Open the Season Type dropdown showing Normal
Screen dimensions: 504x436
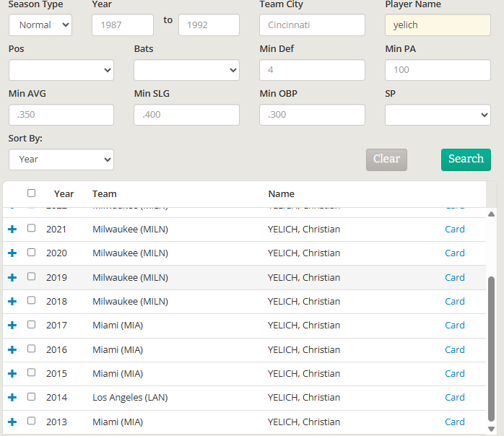(40, 25)
